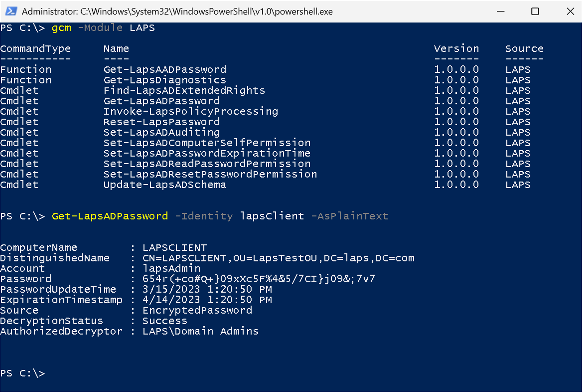
Task: Click Invoke-LapsPolicyProcessing in the list
Action: [191, 111]
